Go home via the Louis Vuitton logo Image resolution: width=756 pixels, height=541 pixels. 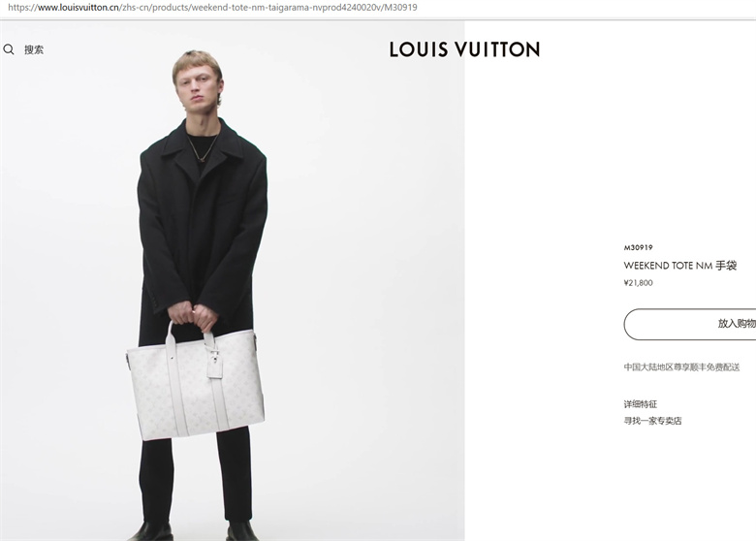tap(464, 49)
